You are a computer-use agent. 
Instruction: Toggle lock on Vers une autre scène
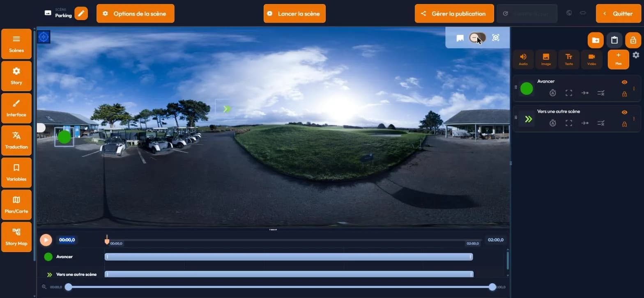[624, 124]
